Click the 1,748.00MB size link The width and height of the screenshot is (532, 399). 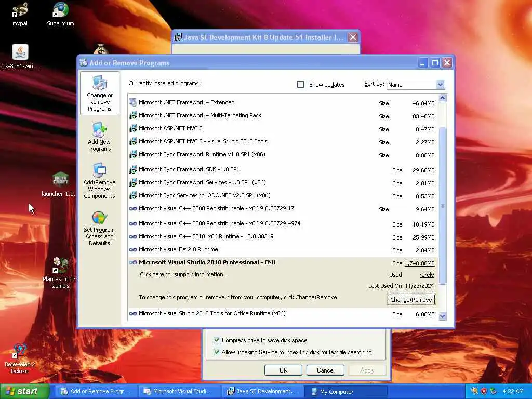tap(419, 263)
